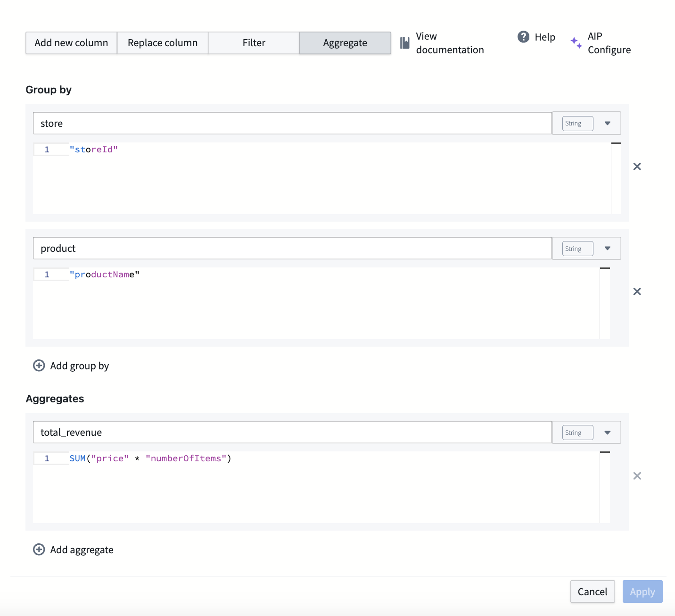Select the Aggregate tab
Screen dimensions: 675x616
(x=345, y=43)
